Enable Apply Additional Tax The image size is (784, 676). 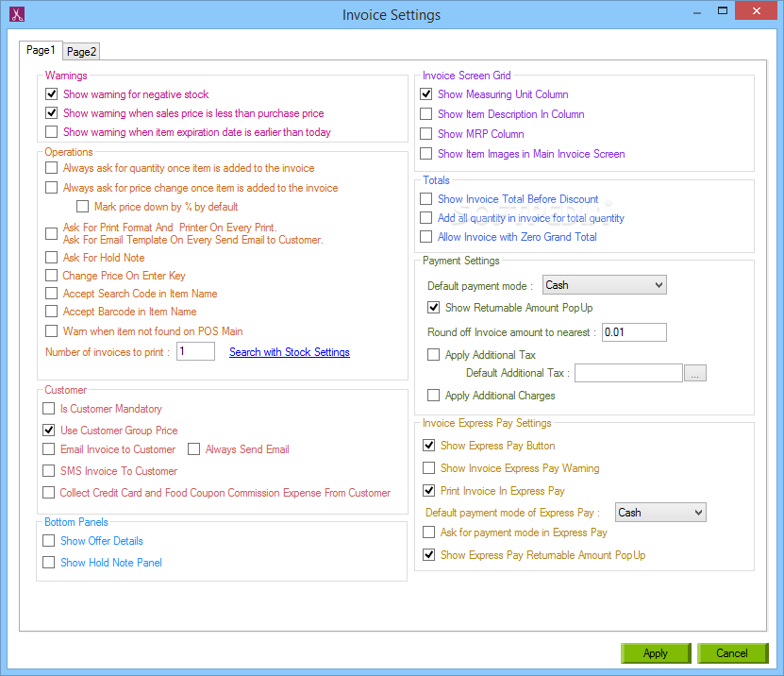point(434,355)
